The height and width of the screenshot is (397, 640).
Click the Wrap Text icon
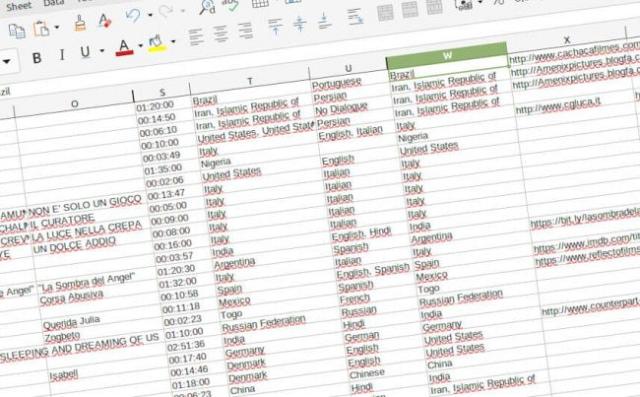(x=355, y=17)
